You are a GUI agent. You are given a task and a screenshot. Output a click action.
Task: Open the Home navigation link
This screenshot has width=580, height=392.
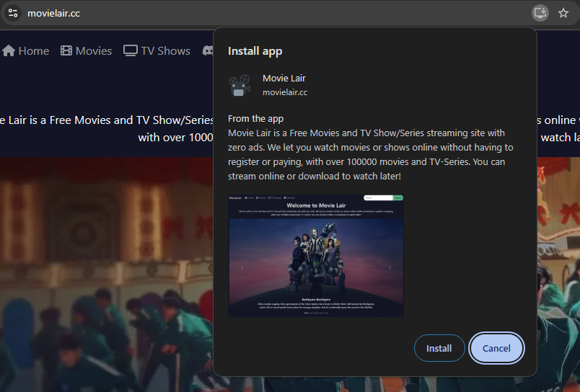[x=25, y=50]
